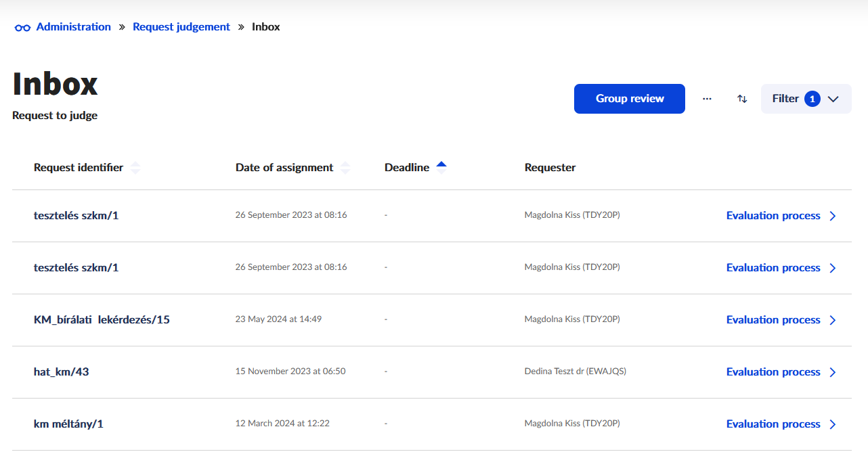
Task: Open the three-dot more options menu
Action: point(707,99)
